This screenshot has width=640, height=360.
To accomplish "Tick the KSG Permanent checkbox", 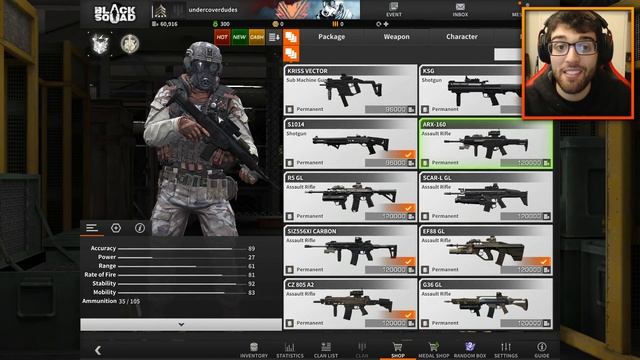I will click(425, 109).
